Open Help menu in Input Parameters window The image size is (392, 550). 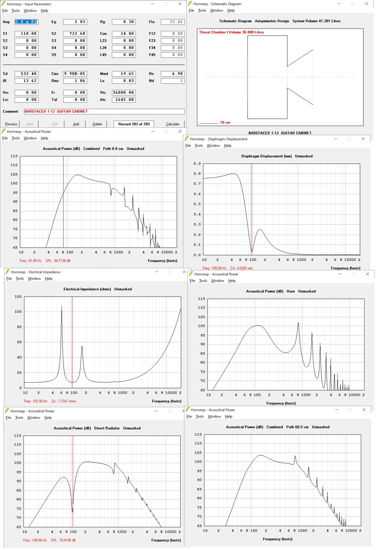point(44,10)
